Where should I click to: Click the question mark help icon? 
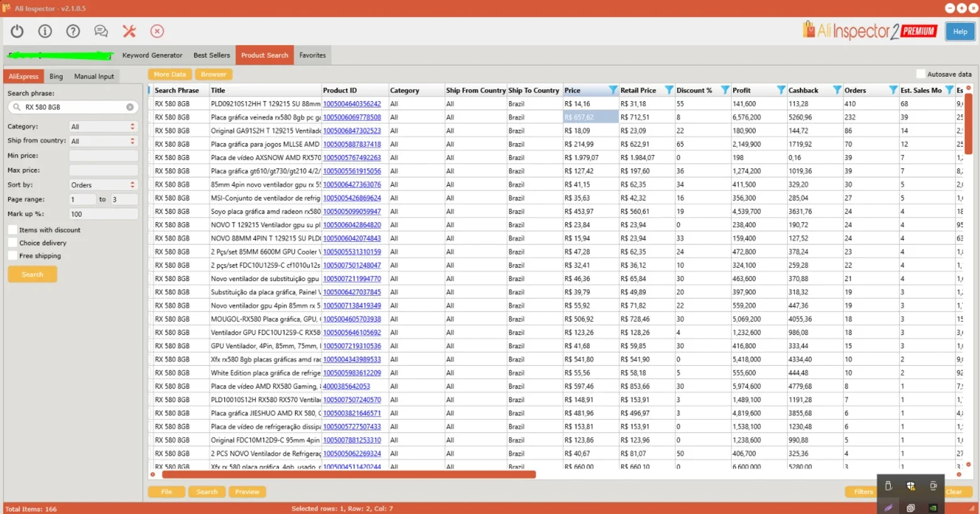(x=73, y=31)
